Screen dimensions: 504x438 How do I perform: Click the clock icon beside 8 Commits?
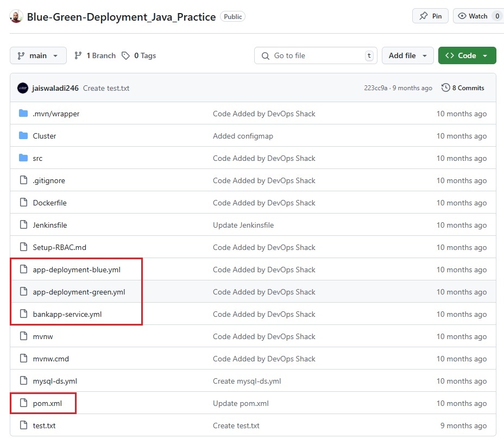tap(445, 88)
